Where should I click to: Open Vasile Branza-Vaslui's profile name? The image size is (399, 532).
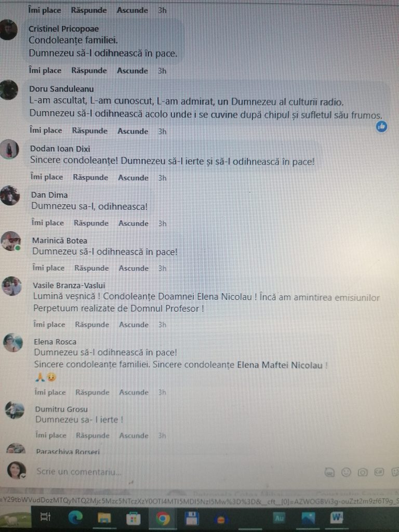coord(69,285)
